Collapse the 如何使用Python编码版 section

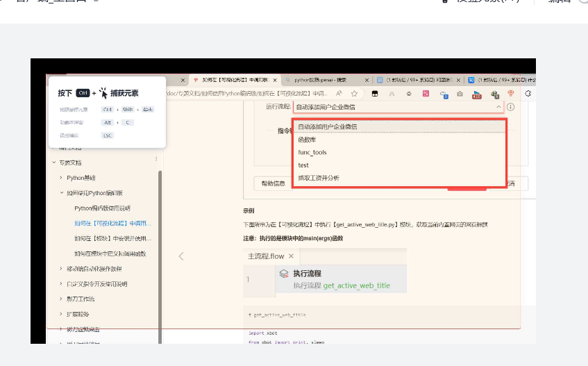pyautogui.click(x=61, y=193)
